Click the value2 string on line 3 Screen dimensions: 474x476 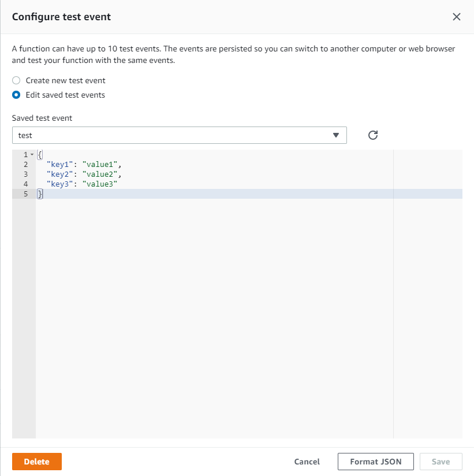click(99, 174)
